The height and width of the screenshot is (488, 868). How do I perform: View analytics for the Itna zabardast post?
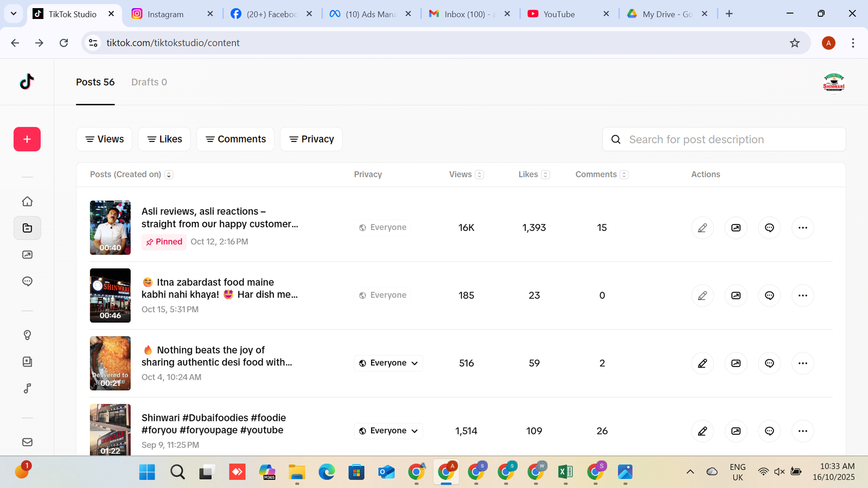[736, 296]
